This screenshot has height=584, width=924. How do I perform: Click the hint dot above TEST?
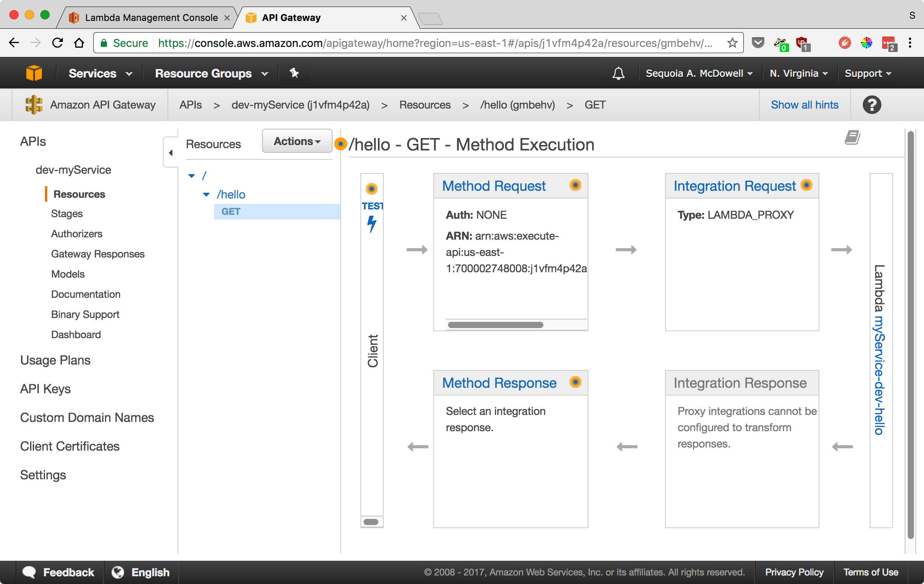point(371,189)
